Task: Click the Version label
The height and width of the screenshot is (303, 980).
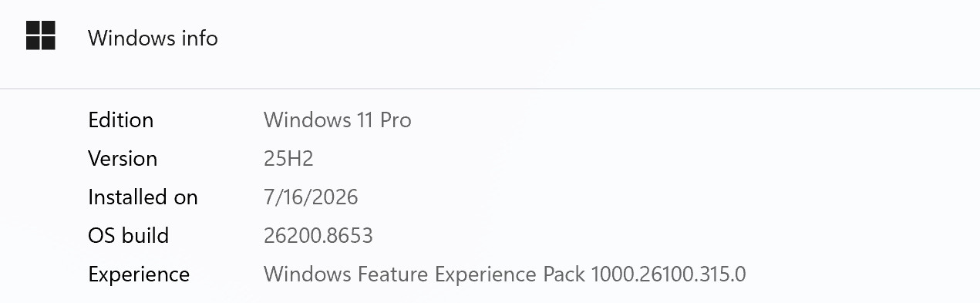Action: tap(123, 159)
